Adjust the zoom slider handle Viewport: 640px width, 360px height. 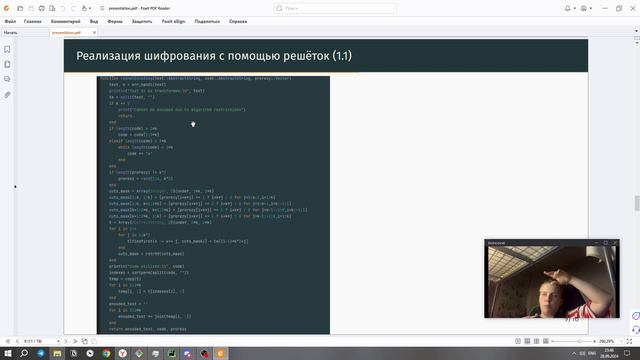point(580,341)
